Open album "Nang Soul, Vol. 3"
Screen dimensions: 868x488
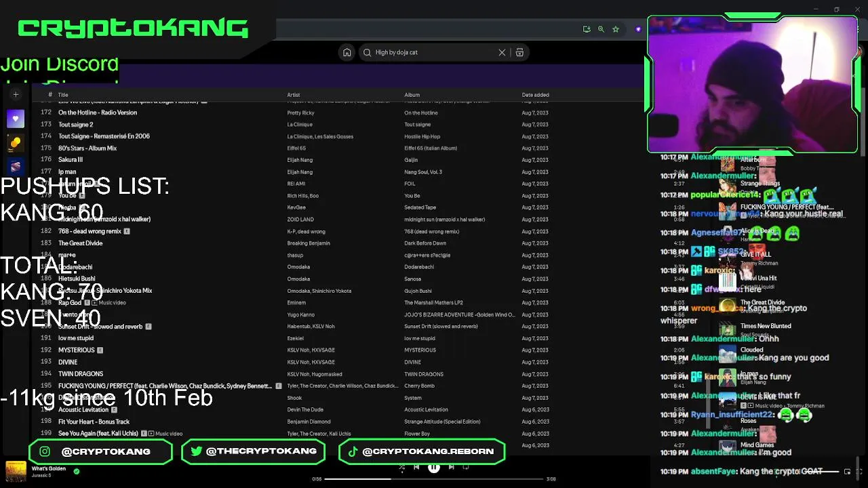coord(423,172)
